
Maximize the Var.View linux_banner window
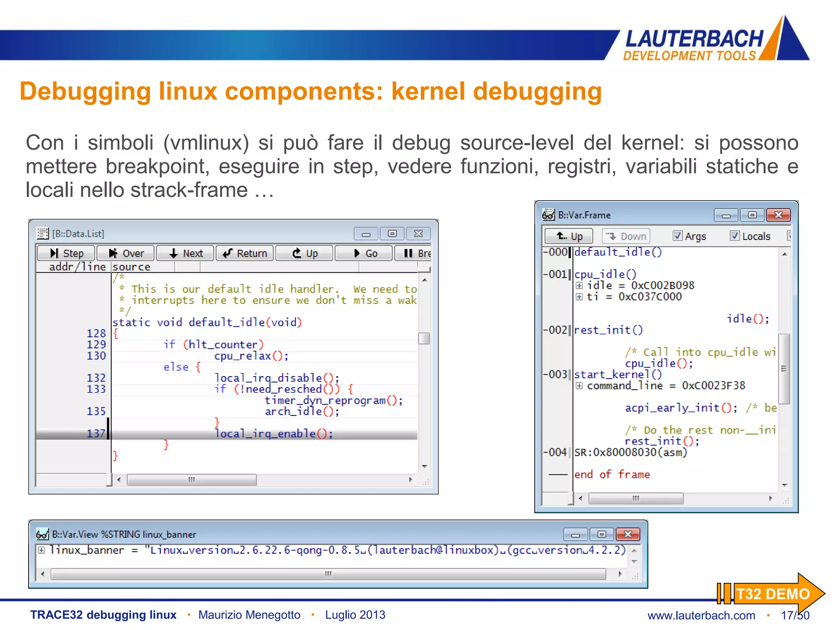[602, 534]
